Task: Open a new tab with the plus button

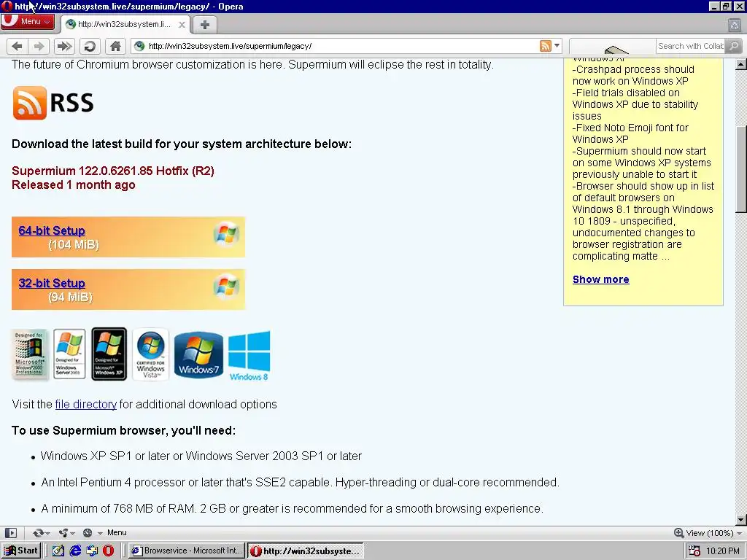Action: click(x=205, y=25)
